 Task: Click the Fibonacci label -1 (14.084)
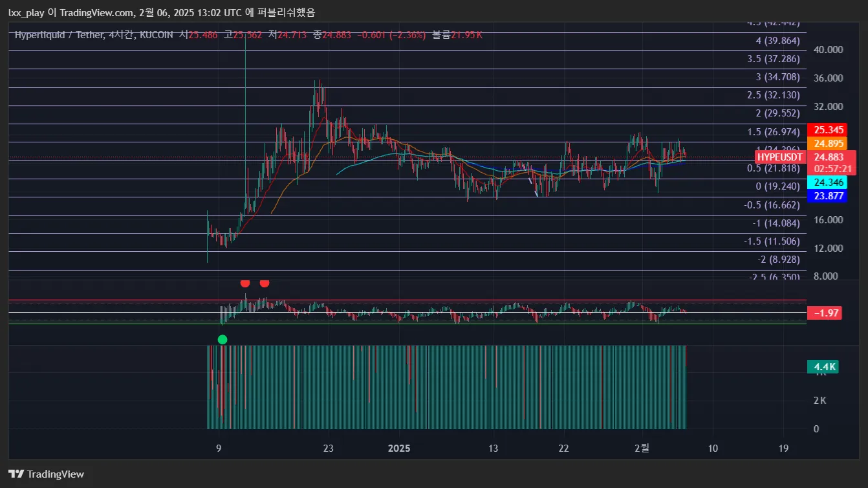[x=776, y=223]
